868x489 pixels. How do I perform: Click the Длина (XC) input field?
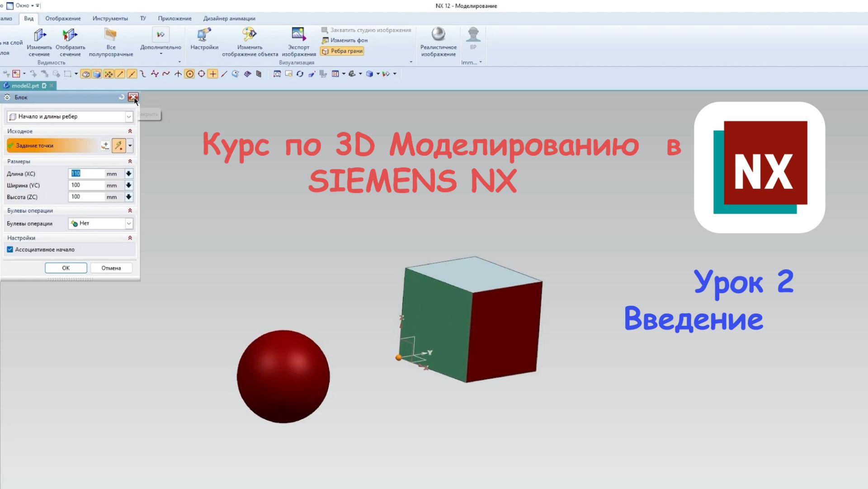pyautogui.click(x=86, y=174)
